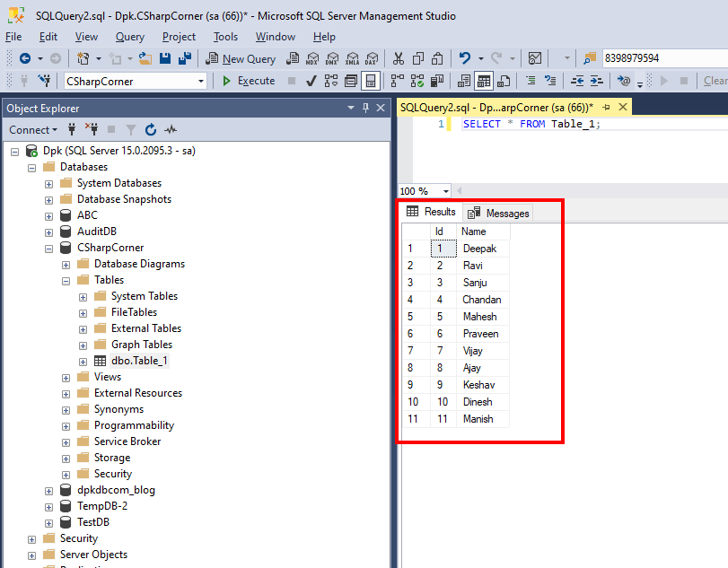The width and height of the screenshot is (728, 568).
Task: Collapse the Tables folder node
Action: tap(66, 281)
